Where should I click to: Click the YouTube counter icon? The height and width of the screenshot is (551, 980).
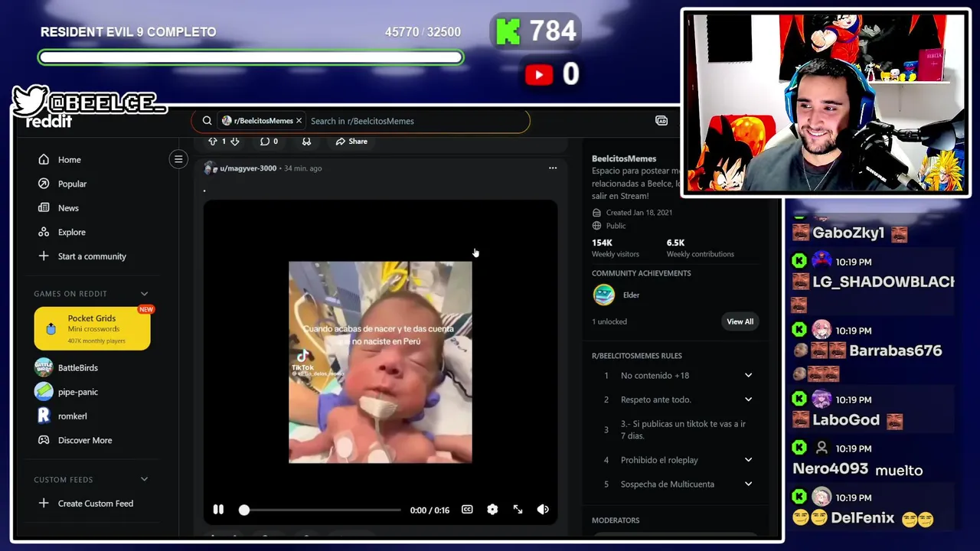pyautogui.click(x=539, y=74)
